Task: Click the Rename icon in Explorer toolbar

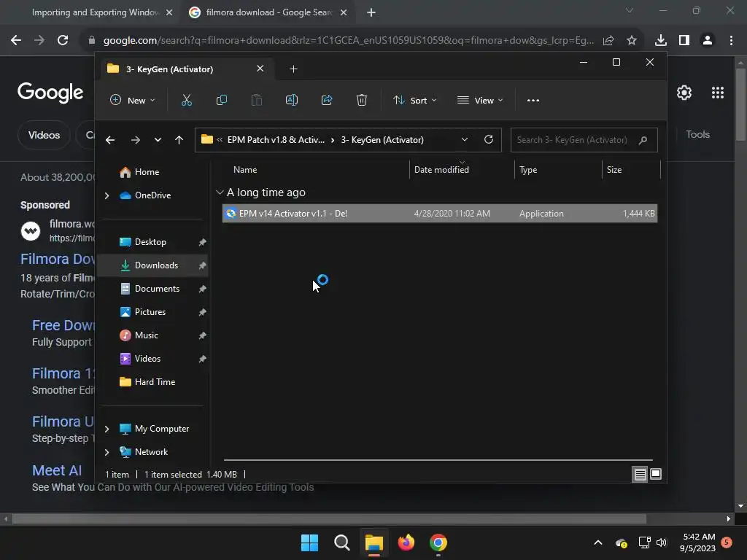Action: coord(292,100)
